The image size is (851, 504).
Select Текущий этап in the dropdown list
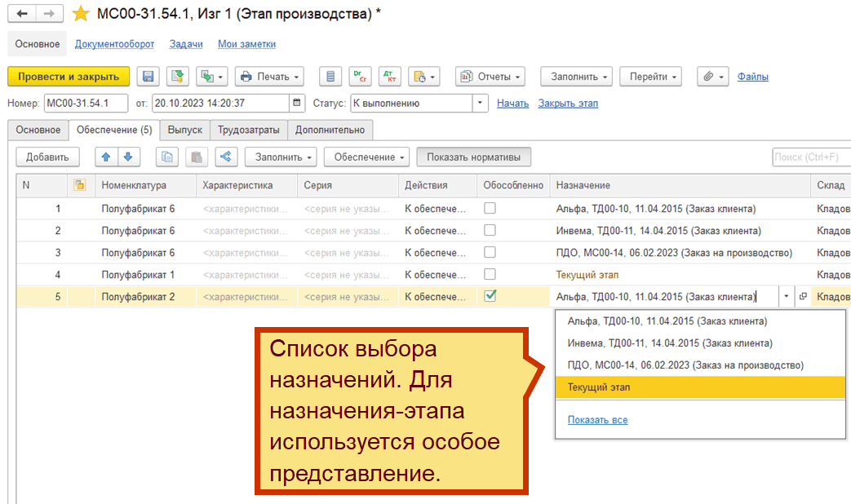click(700, 387)
